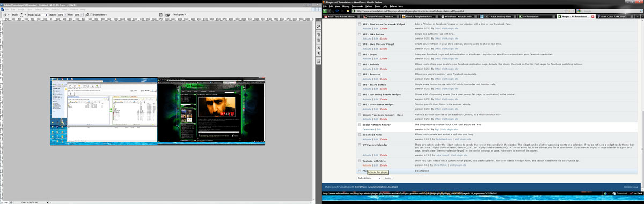644x204 pixels.
Task: Toggle Erase to History checkbox
Action: [x=92, y=14]
